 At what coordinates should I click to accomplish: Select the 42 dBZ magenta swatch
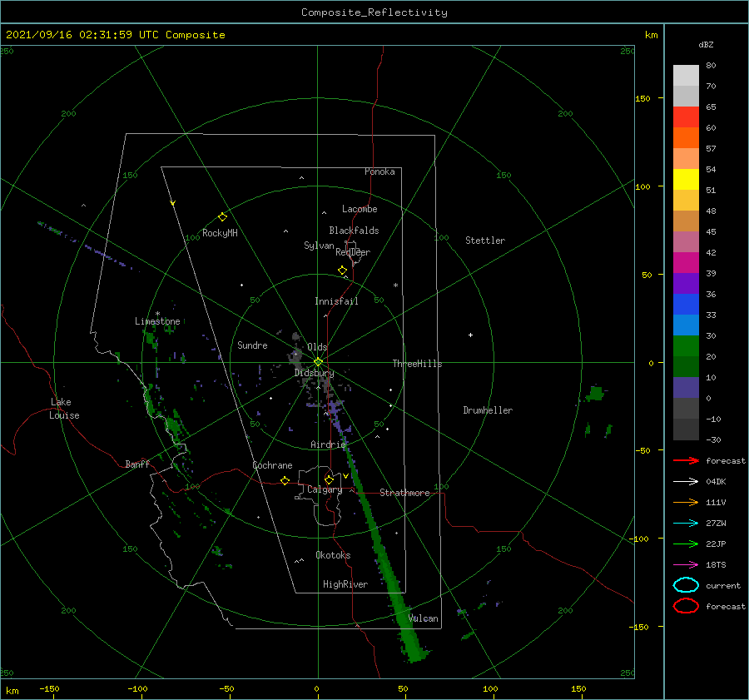[686, 263]
